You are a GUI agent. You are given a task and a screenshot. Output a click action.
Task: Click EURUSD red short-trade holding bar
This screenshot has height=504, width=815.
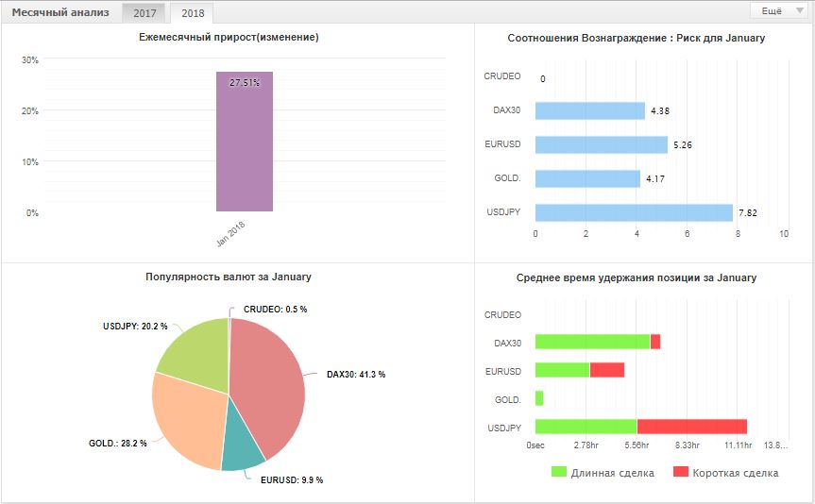pyautogui.click(x=607, y=370)
